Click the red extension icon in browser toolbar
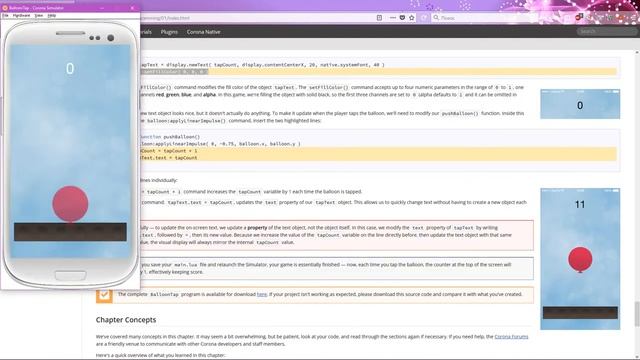640x360 pixels. 579,18
